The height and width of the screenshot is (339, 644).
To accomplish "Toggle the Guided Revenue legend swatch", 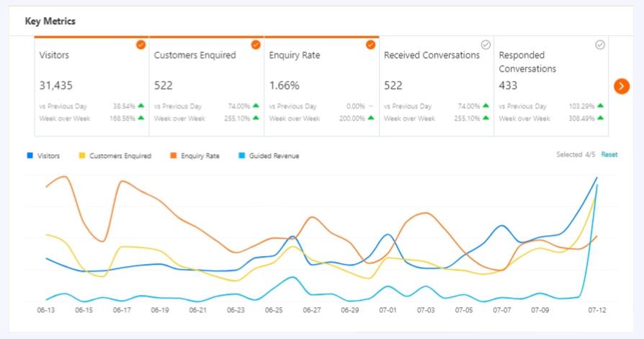I will (241, 156).
